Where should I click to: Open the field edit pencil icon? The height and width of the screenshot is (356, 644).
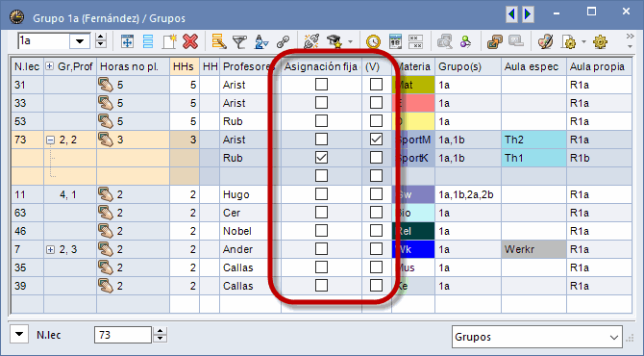219,41
